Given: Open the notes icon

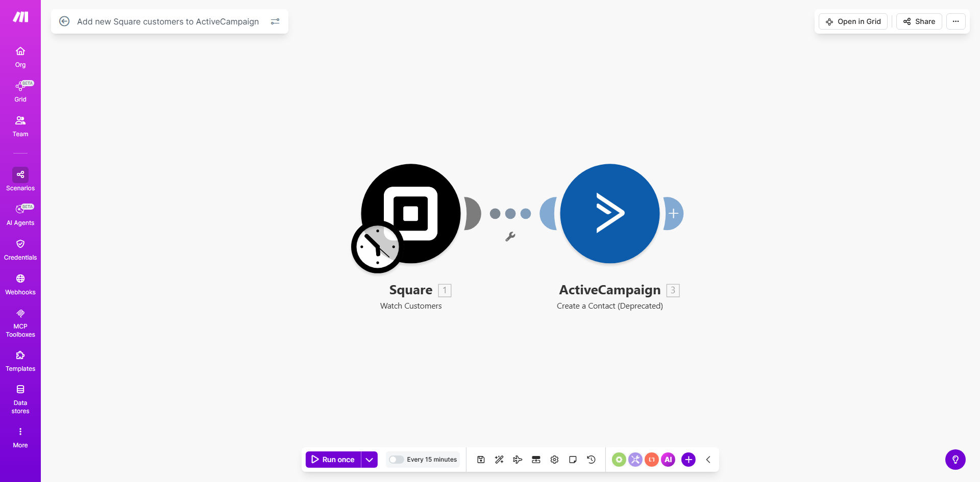Looking at the screenshot, I should tap(573, 460).
